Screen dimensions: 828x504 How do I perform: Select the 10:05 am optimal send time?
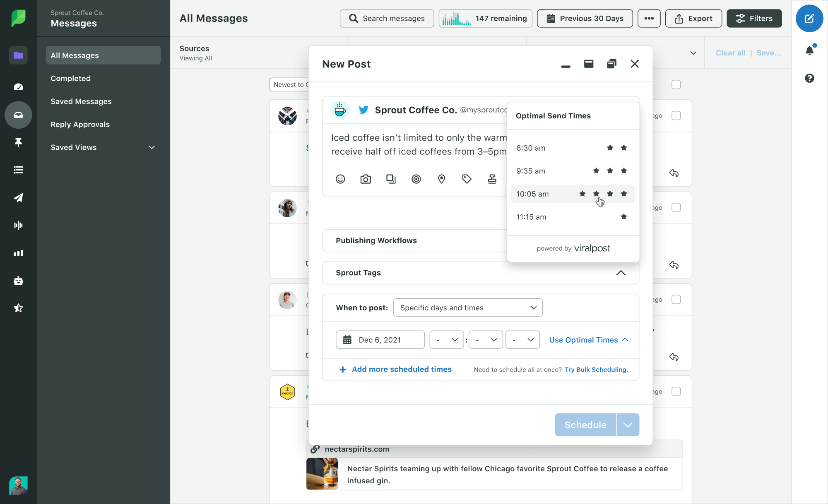pyautogui.click(x=573, y=194)
